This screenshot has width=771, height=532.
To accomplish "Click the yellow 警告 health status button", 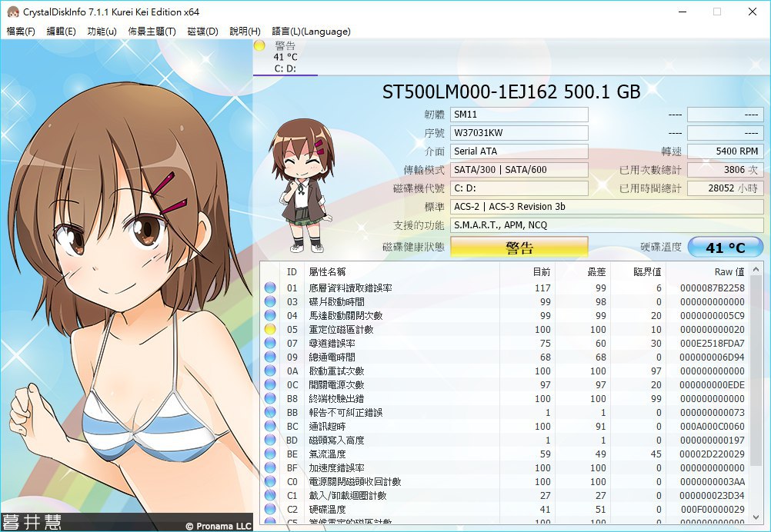I will (x=519, y=248).
